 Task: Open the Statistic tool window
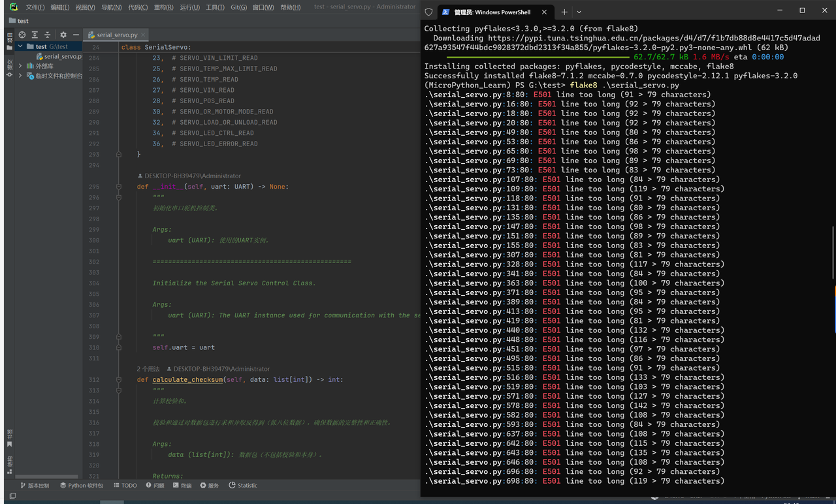(x=243, y=486)
